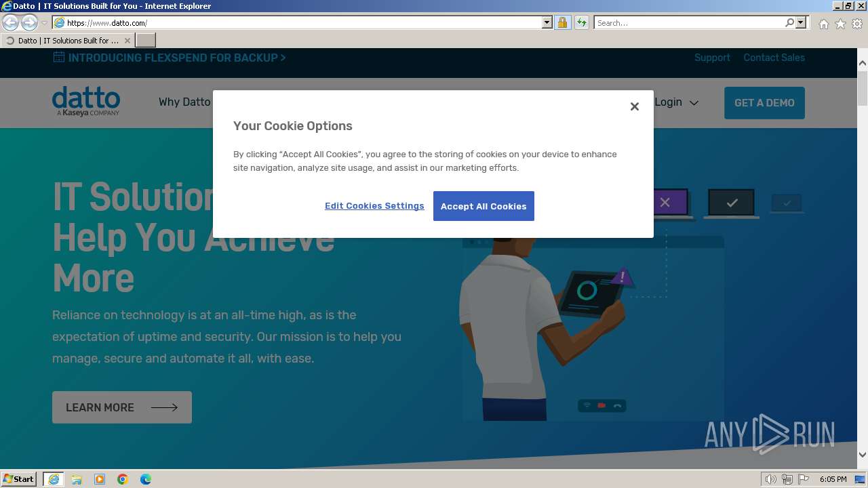Open the Contact Sales link
Image resolution: width=868 pixels, height=488 pixels.
pos(774,58)
